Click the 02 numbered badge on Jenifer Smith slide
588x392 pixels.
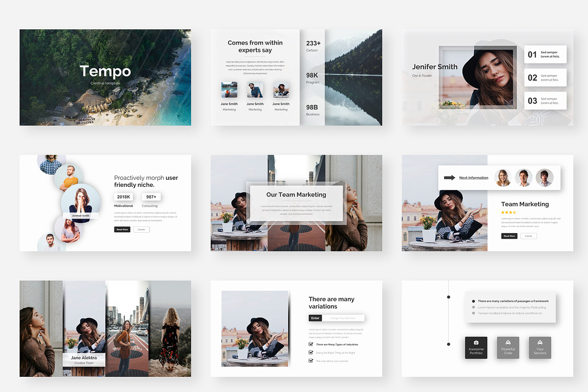pyautogui.click(x=533, y=77)
